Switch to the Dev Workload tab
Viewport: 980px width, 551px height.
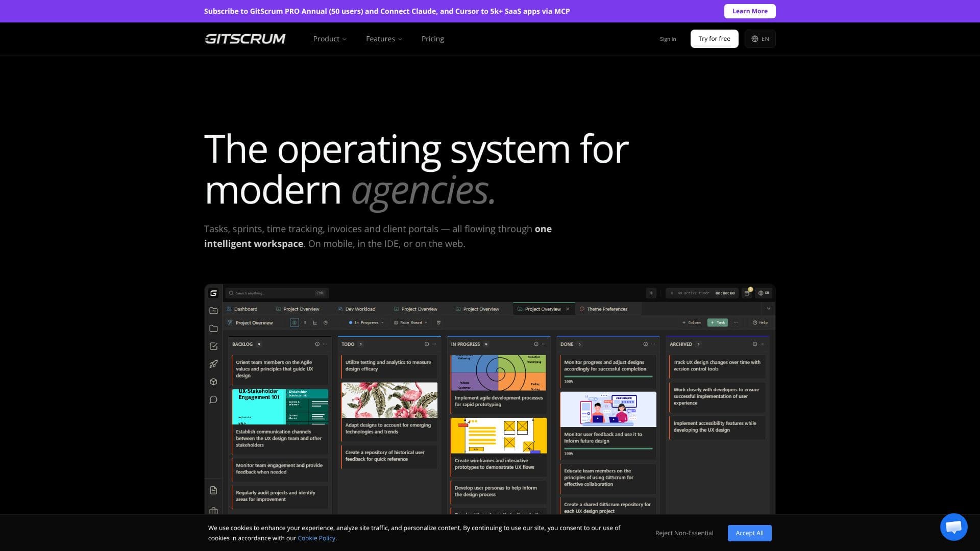[x=356, y=309]
